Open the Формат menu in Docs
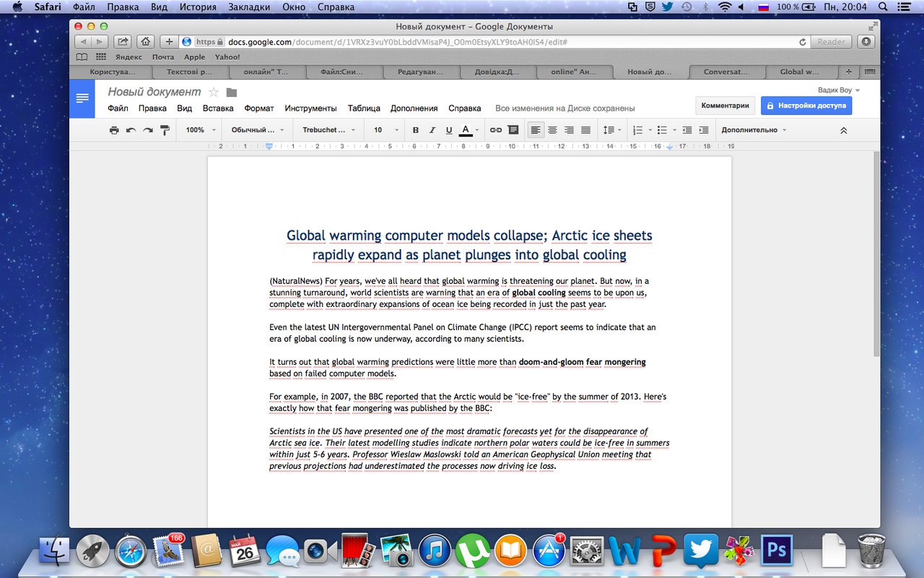Image resolution: width=924 pixels, height=578 pixels. 259,108
